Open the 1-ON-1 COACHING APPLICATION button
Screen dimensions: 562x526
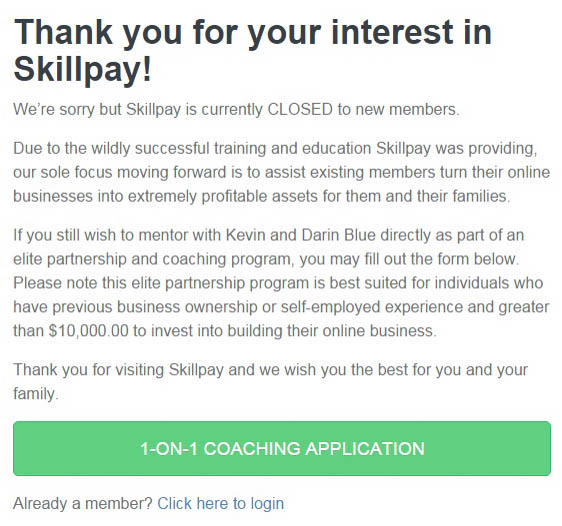point(282,448)
